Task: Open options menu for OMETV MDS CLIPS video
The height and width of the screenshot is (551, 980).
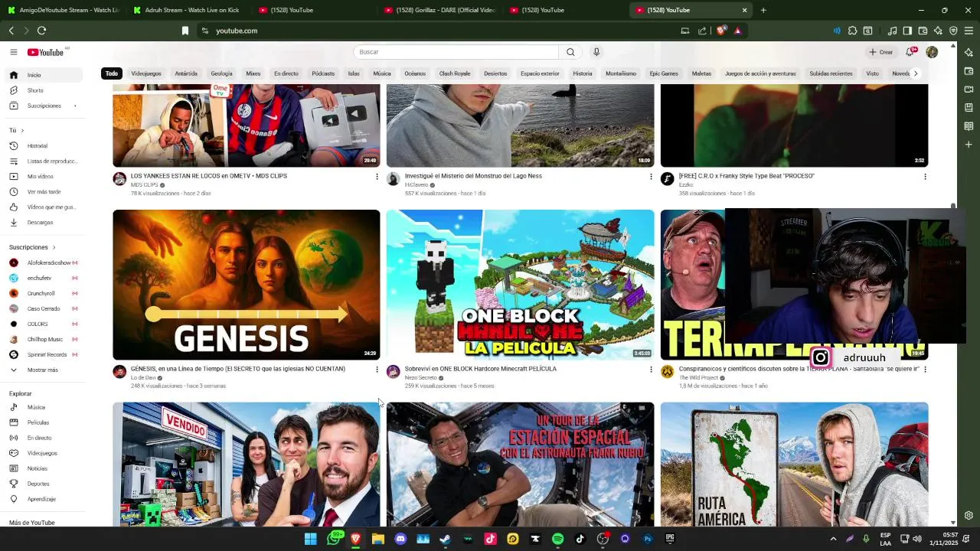Action: point(376,176)
